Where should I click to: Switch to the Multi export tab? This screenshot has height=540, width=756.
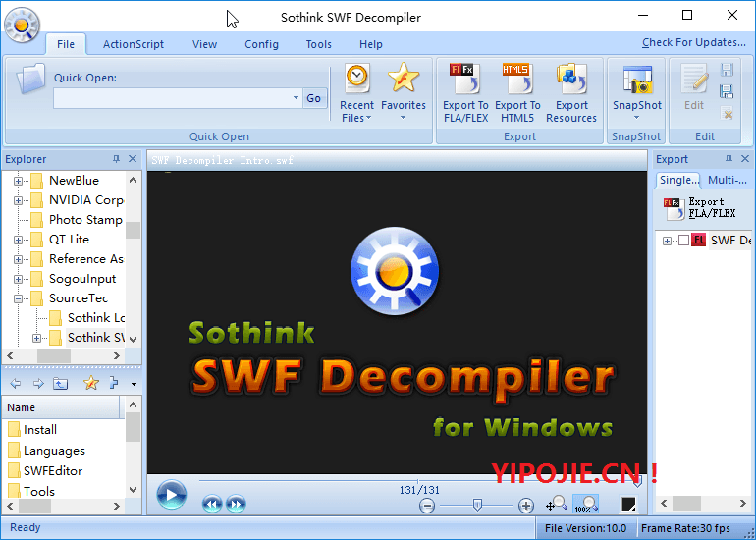click(728, 180)
